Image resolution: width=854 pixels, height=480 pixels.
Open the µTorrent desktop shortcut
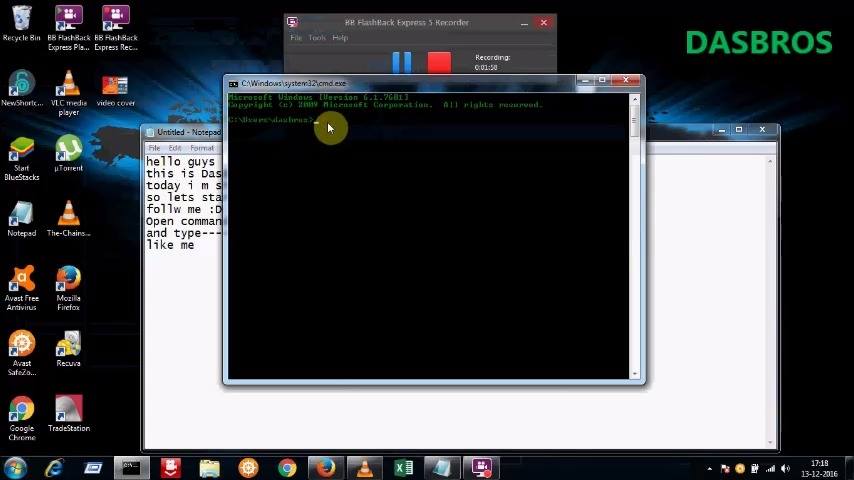point(69,153)
